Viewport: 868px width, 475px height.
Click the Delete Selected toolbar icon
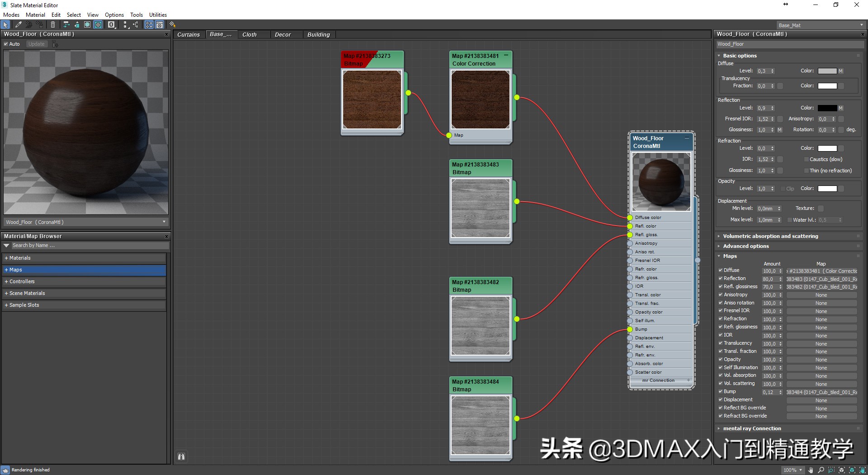53,25
